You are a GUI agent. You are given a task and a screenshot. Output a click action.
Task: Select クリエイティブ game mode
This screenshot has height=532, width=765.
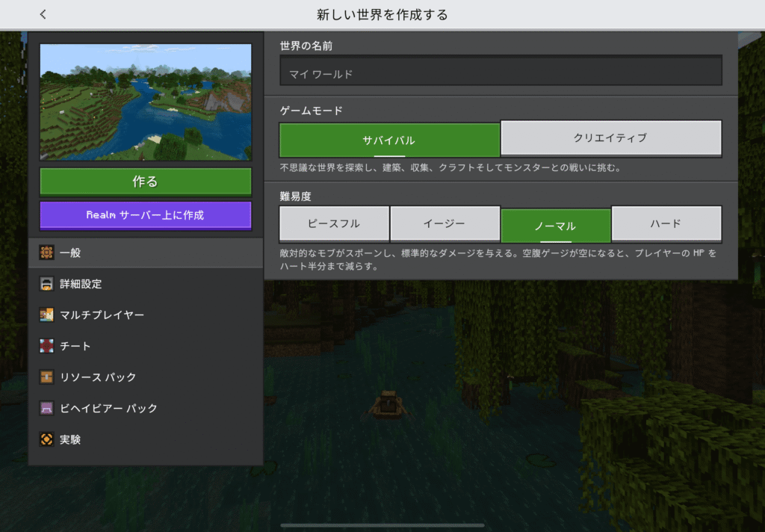(x=611, y=138)
